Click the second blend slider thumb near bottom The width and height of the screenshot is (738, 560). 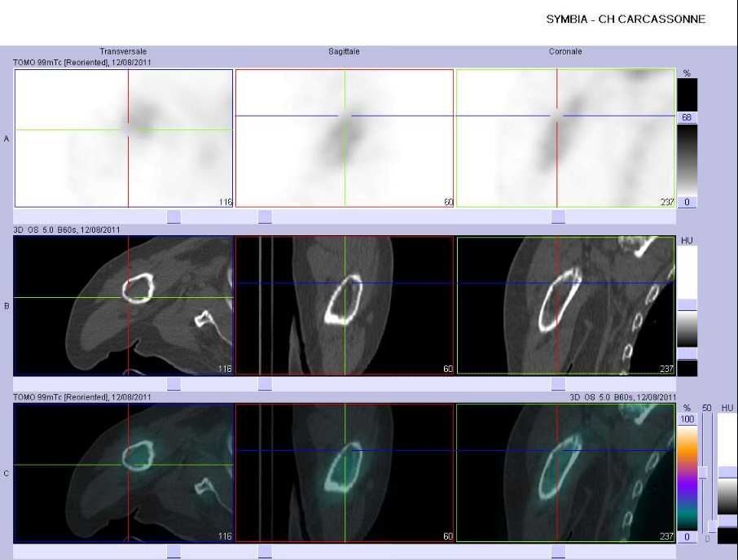713,526
